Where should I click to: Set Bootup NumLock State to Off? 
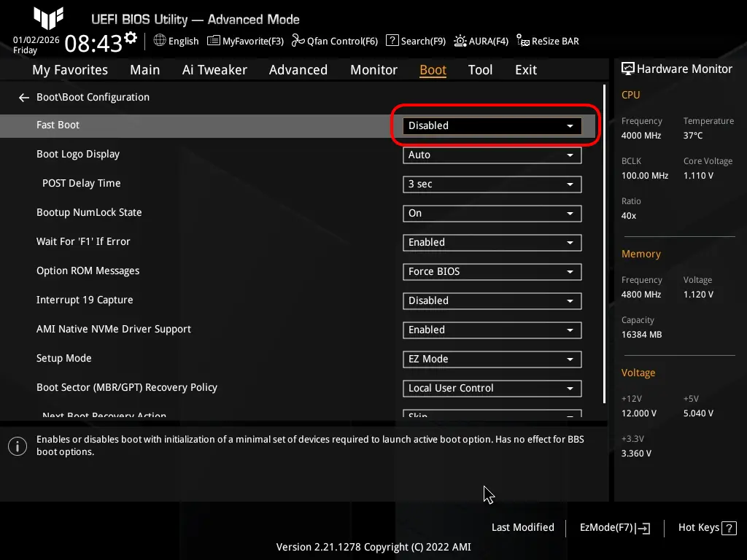[x=492, y=213]
